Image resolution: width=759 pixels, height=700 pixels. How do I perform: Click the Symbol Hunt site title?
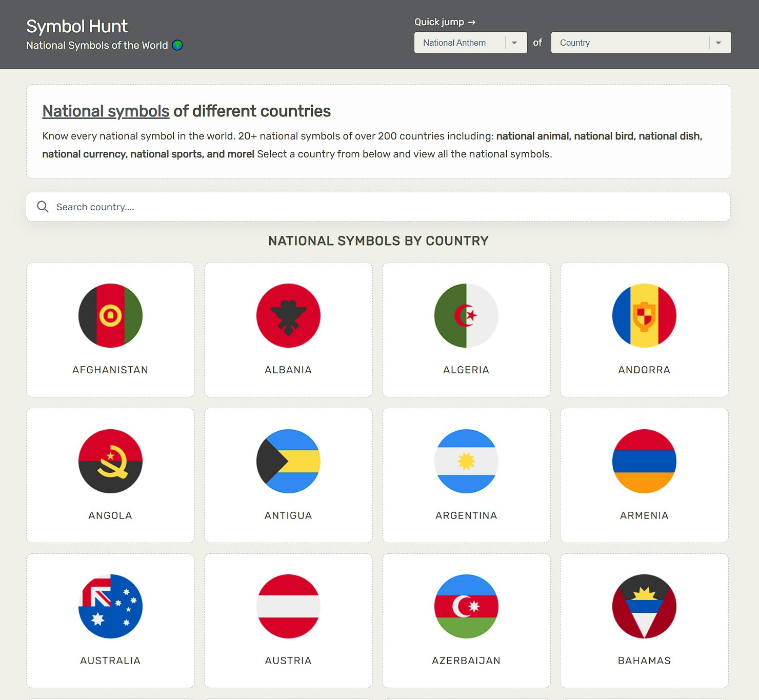click(77, 26)
